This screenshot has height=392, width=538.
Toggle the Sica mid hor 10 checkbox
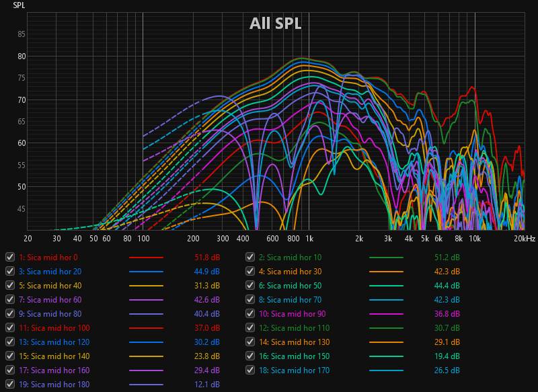[250, 257]
